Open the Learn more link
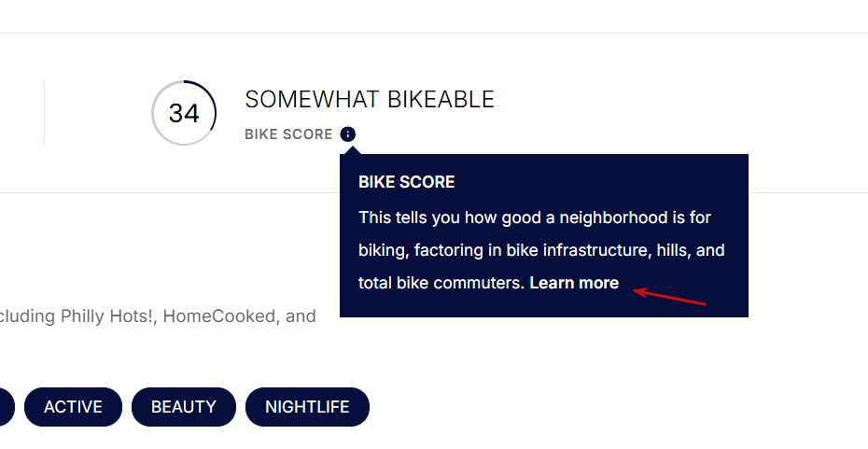 tap(574, 283)
